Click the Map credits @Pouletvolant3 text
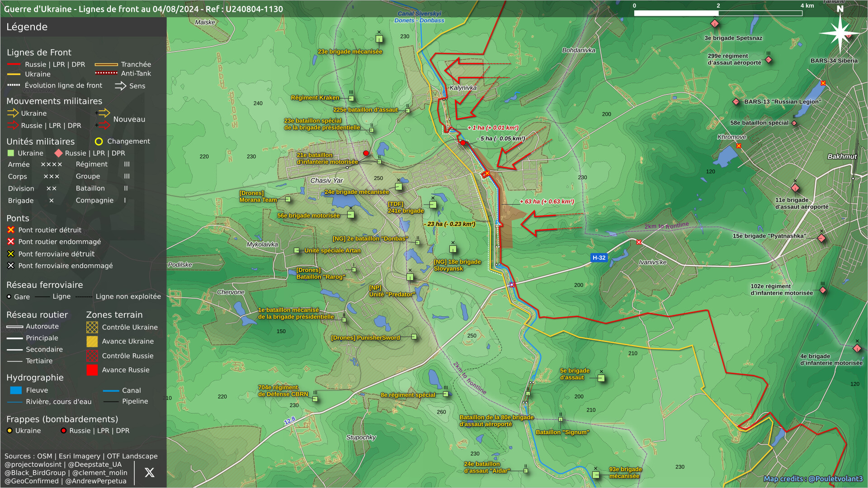 813,479
